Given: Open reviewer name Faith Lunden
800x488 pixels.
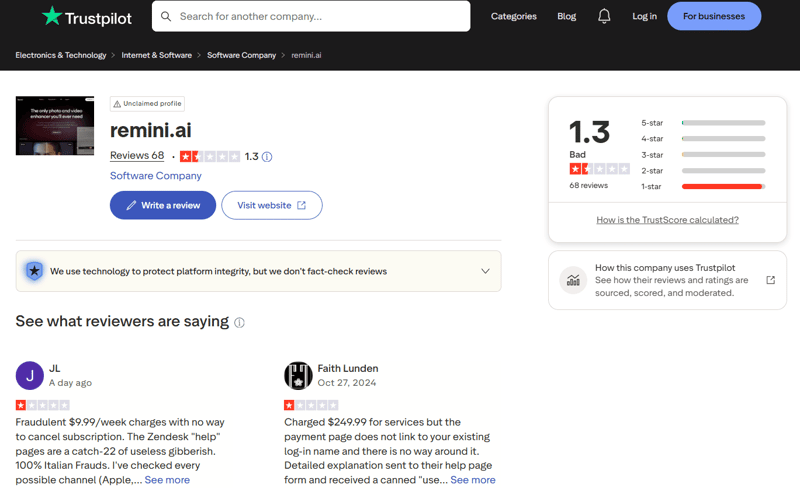Looking at the screenshot, I should click(x=348, y=368).
